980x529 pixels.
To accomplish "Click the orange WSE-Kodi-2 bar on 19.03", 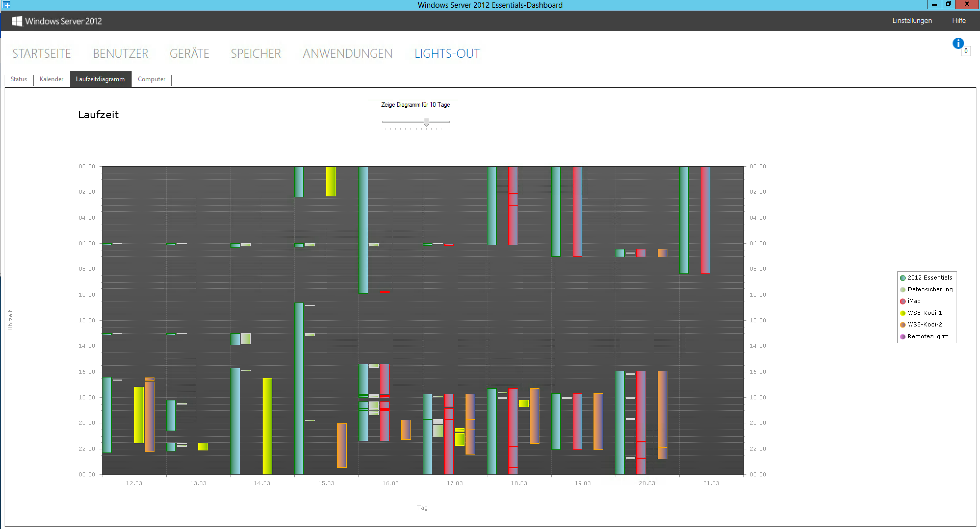I will (598, 422).
